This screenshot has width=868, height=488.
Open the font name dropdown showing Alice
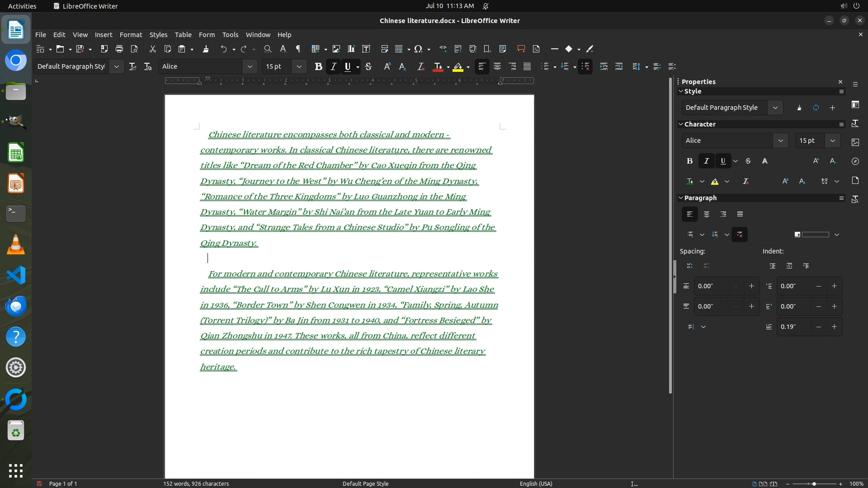(x=250, y=66)
